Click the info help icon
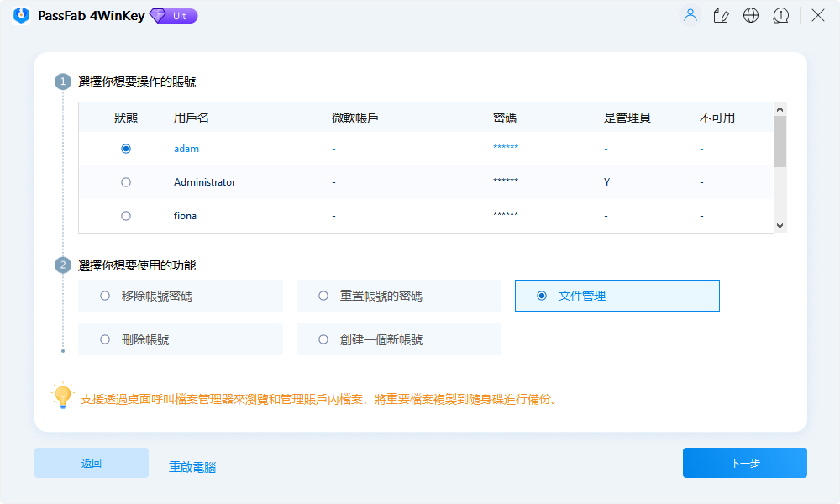The image size is (840, 504). pos(781,14)
